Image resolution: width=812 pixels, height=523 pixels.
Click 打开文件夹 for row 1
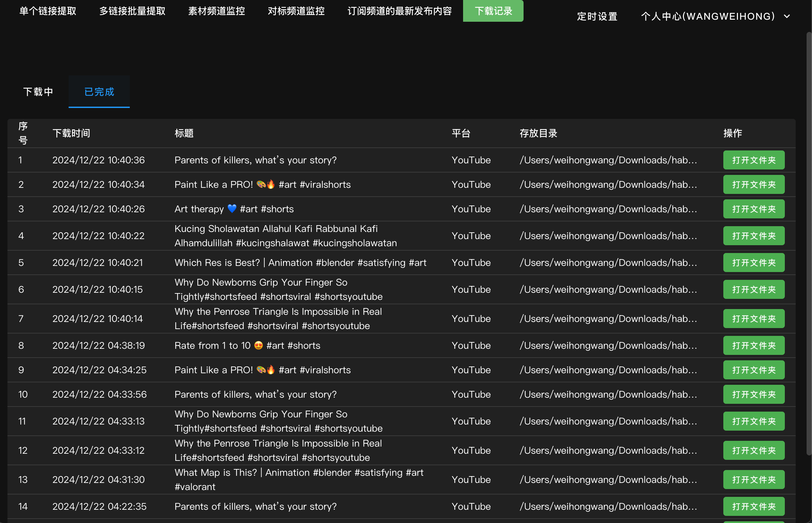tap(754, 160)
